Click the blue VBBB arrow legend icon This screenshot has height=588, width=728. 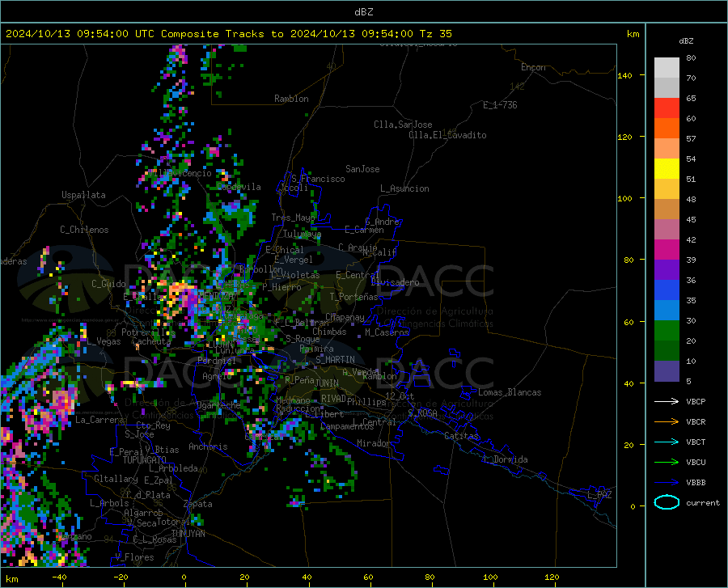click(x=667, y=483)
